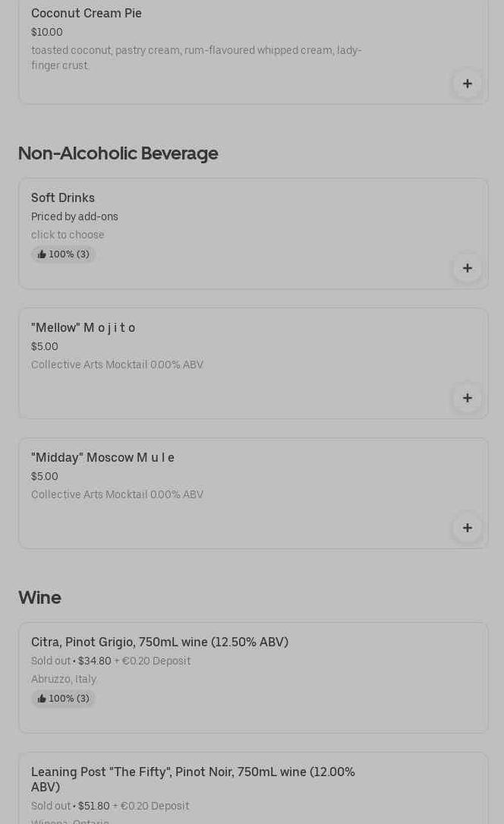Click the Wine section heading

click(39, 598)
